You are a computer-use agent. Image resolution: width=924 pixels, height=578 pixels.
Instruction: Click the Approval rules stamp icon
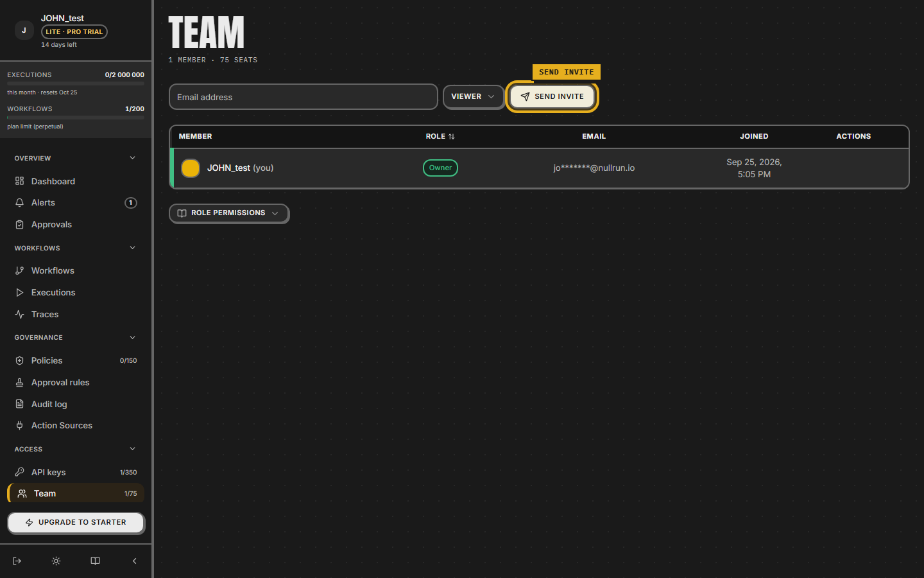pyautogui.click(x=19, y=382)
